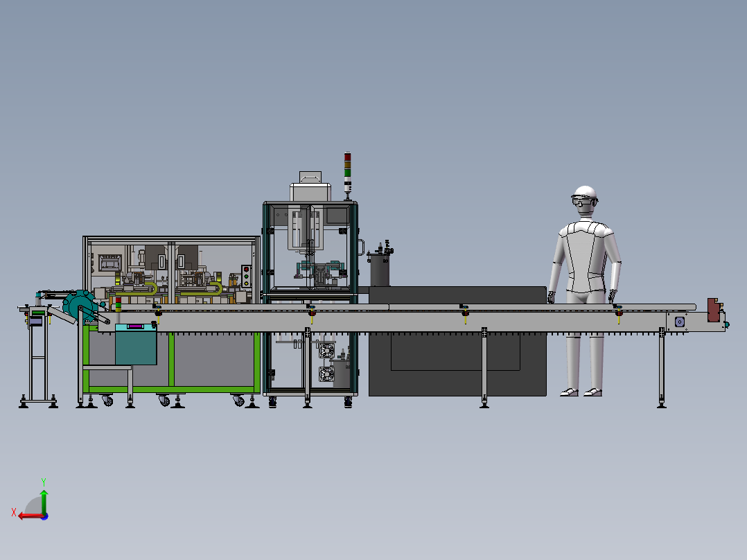
Task: Select the mannequin's helmeted head
Action: tap(585, 202)
